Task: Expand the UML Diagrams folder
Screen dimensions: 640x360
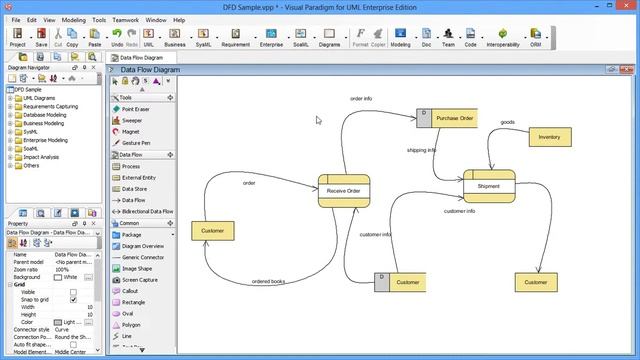Action: click(10, 98)
